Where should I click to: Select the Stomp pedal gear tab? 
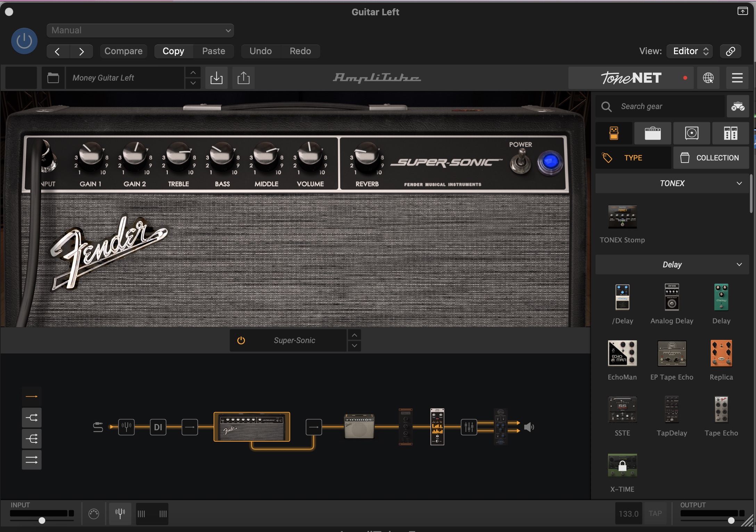[x=614, y=133]
